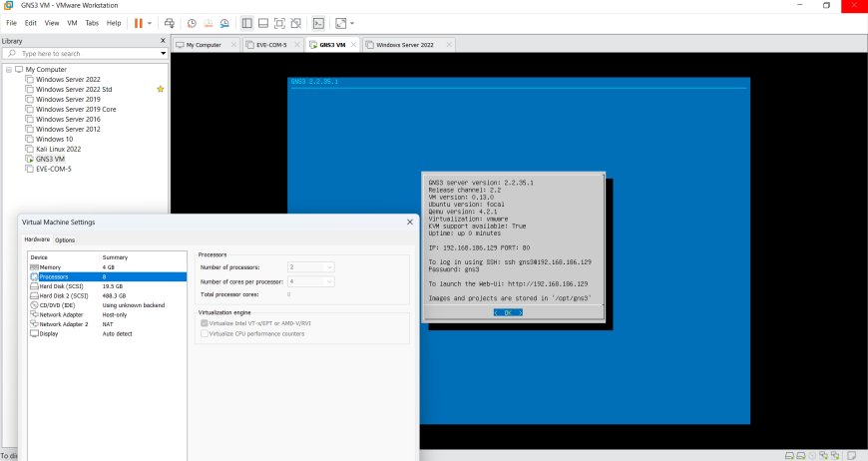Image resolution: width=868 pixels, height=461 pixels.
Task: Click the Memory device icon in settings
Action: [34, 267]
